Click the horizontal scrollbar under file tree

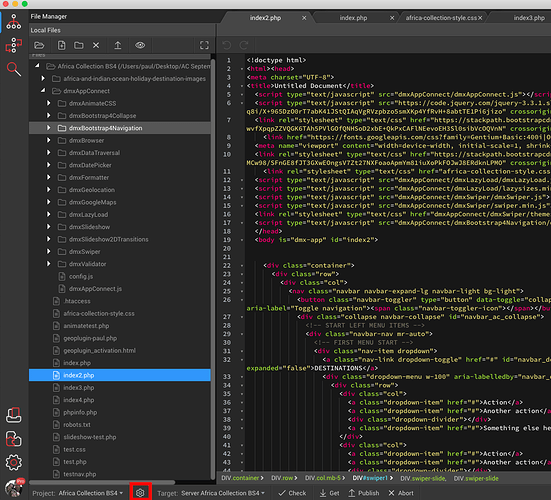(x=102, y=482)
